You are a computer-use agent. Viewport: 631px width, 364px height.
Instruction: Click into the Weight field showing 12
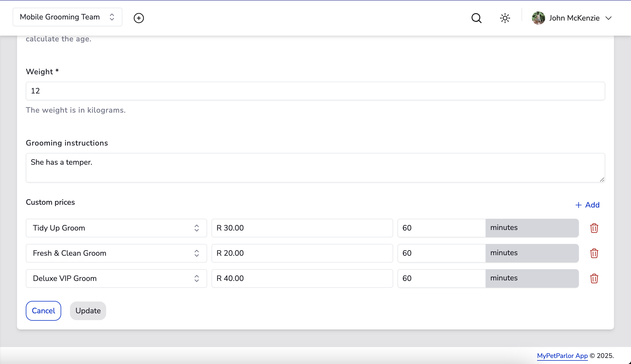(315, 91)
